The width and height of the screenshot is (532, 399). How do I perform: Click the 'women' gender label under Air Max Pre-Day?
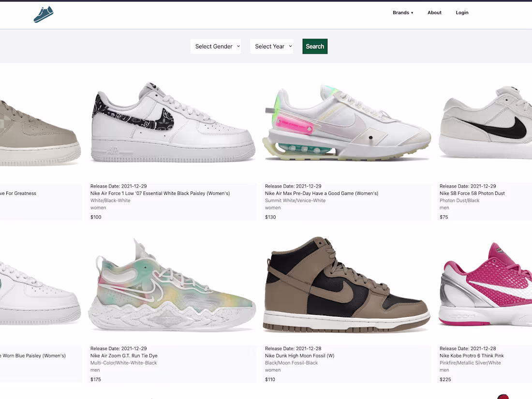(273, 207)
